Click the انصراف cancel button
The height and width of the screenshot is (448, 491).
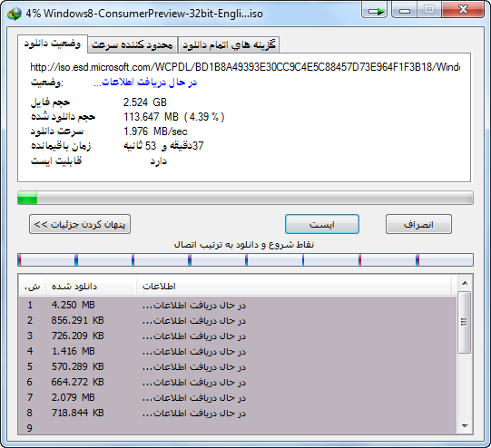click(418, 224)
